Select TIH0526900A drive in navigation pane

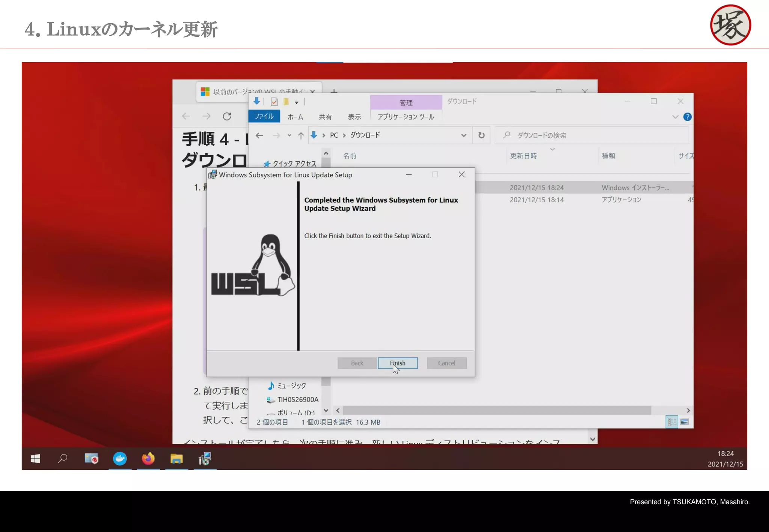[x=293, y=400]
